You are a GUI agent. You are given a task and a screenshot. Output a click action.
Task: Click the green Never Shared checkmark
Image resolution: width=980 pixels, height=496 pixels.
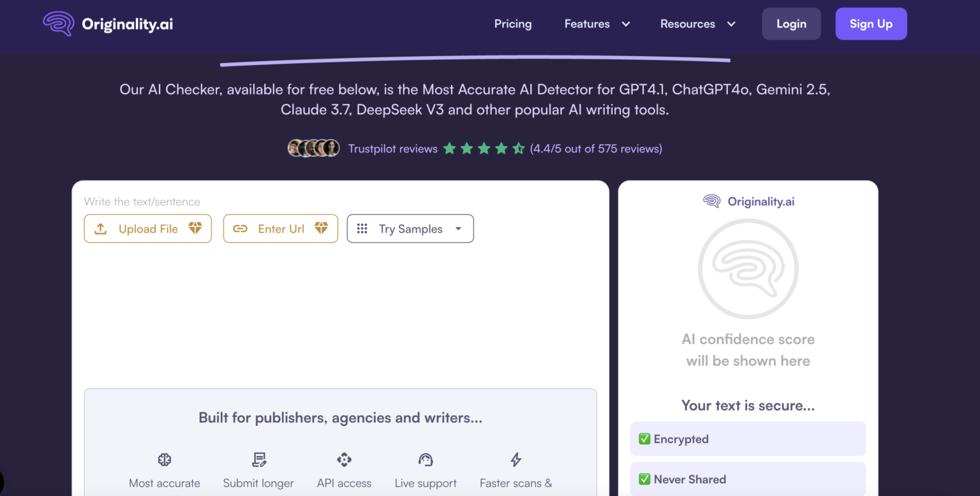click(644, 479)
